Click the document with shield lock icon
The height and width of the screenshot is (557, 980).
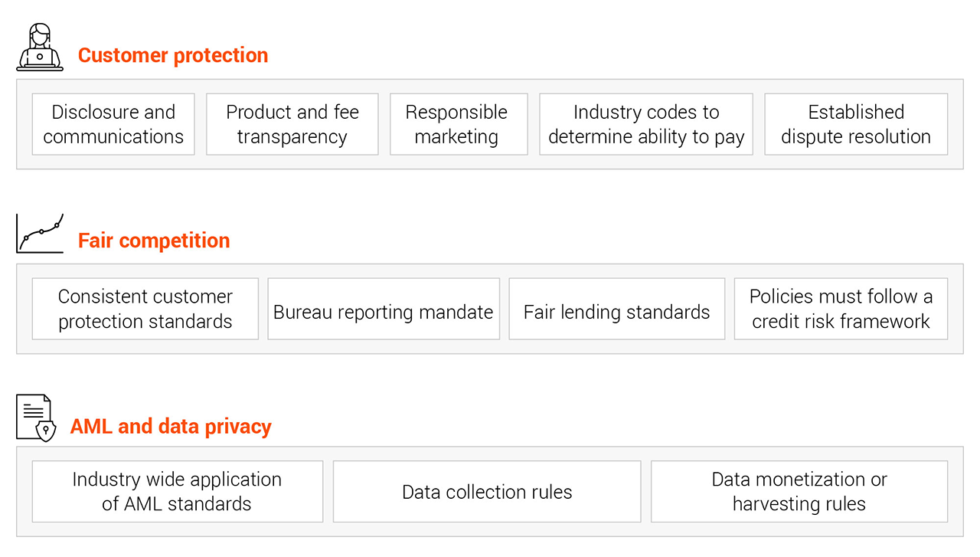click(37, 418)
